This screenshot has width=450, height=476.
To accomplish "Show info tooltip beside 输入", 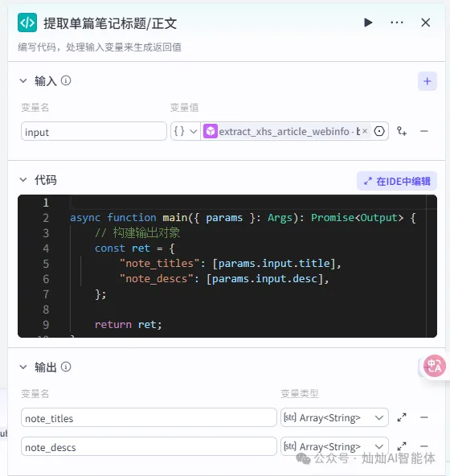I will (x=66, y=80).
